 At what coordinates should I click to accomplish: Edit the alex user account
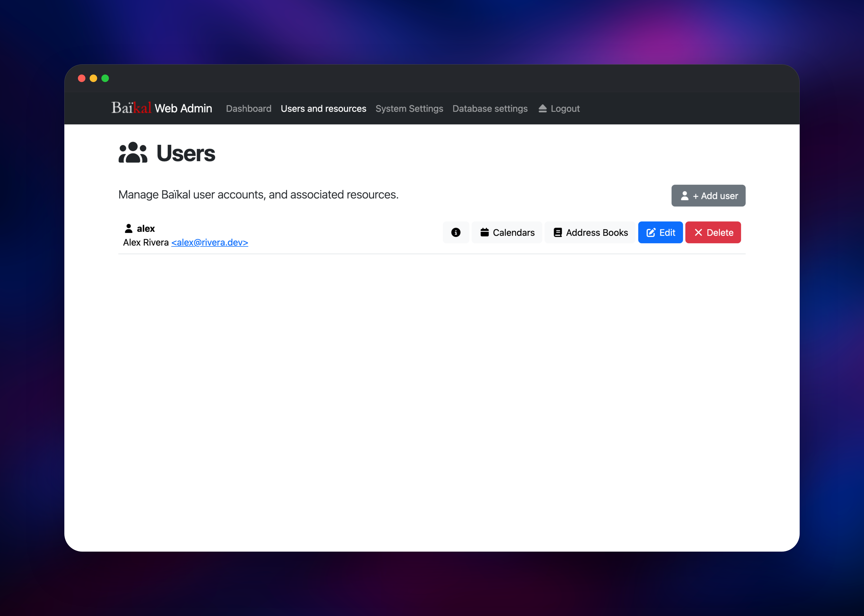(660, 233)
